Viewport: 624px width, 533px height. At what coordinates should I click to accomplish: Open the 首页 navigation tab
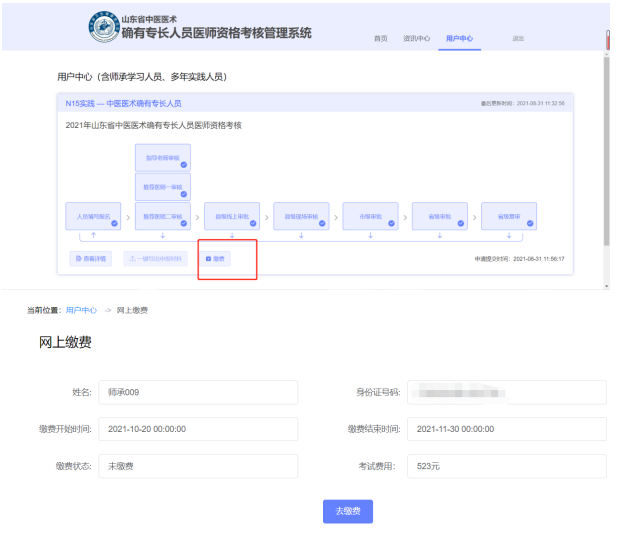coord(380,38)
